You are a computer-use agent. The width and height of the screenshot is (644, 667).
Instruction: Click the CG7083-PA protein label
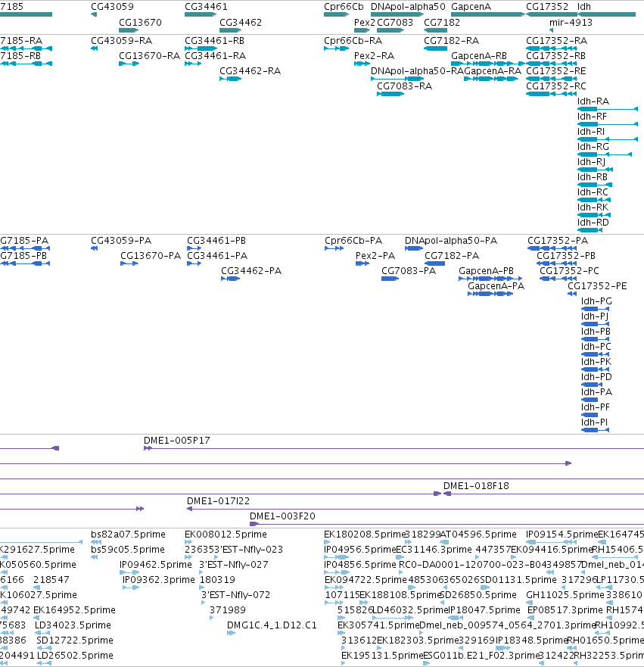(x=409, y=271)
